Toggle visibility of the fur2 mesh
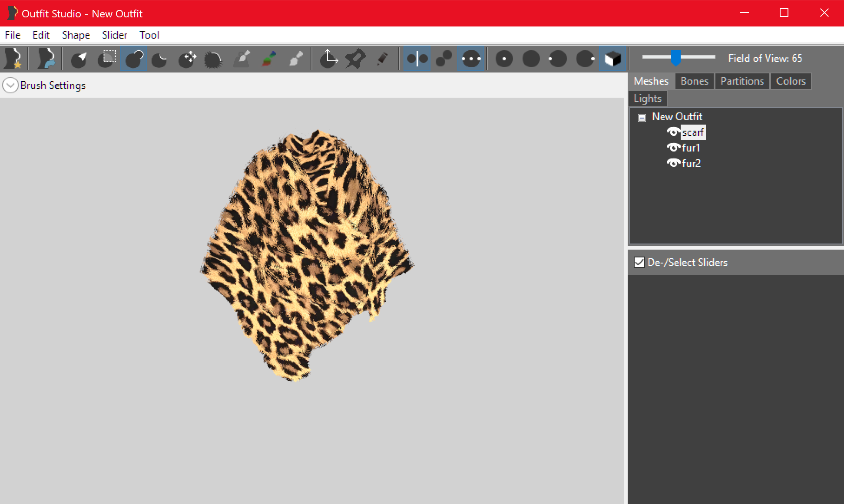 673,163
